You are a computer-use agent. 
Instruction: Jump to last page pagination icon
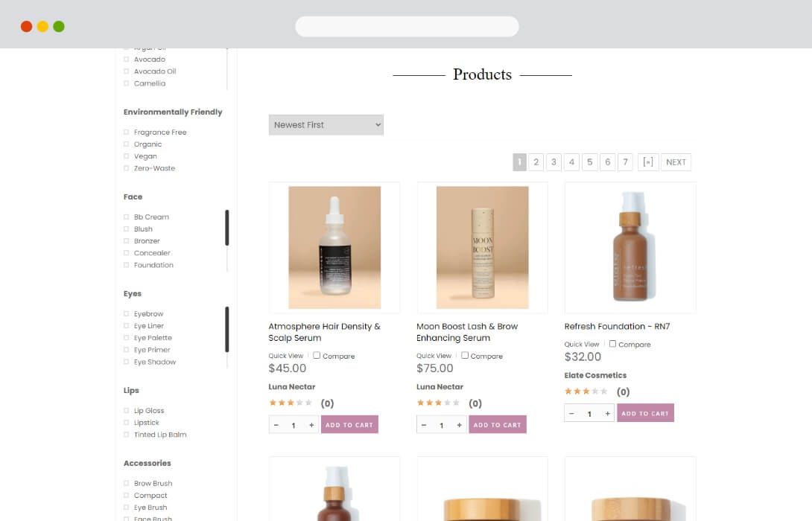[648, 162]
